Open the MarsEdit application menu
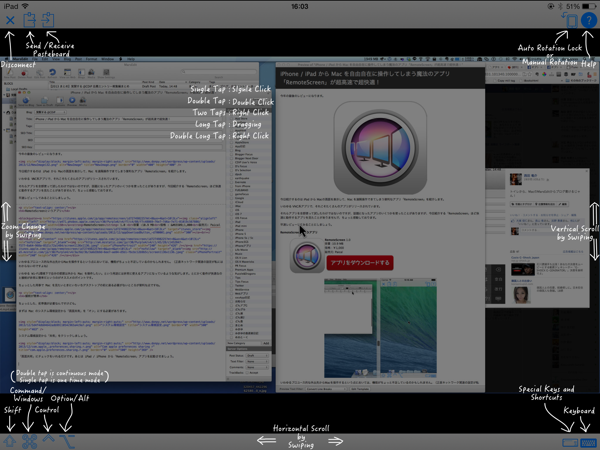Screen dimensions: 600x450 (20, 59)
